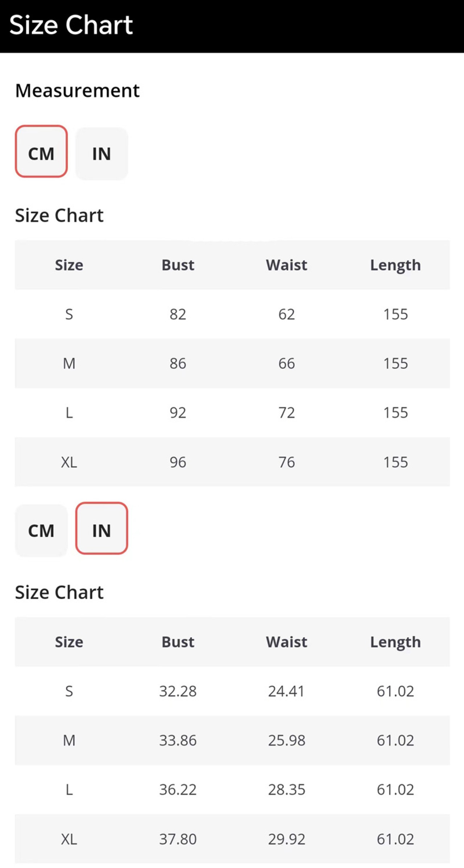The width and height of the screenshot is (464, 868).
Task: Click the waist value 25.98 cell
Action: (x=286, y=740)
